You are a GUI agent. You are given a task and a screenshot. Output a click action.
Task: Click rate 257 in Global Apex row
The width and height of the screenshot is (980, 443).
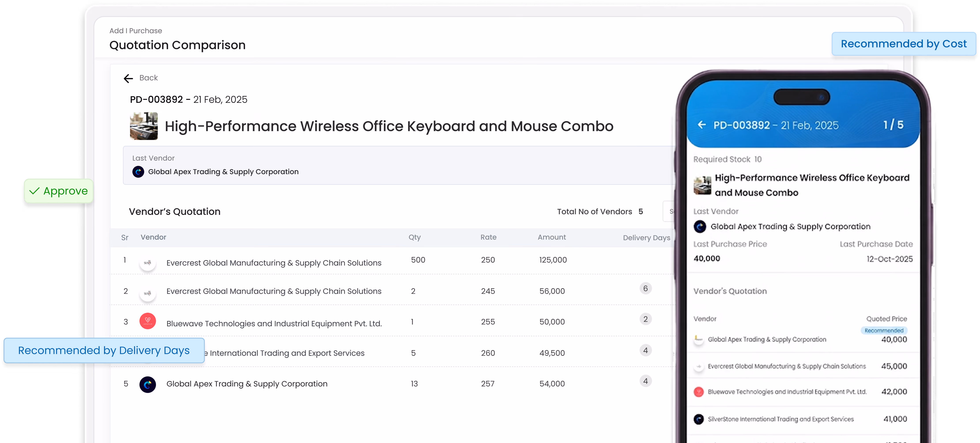pyautogui.click(x=488, y=384)
